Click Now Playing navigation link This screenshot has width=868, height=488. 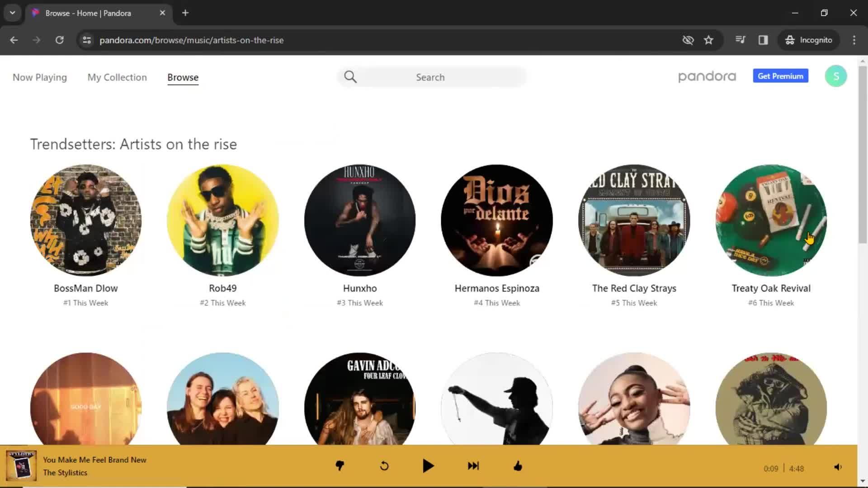click(x=40, y=77)
